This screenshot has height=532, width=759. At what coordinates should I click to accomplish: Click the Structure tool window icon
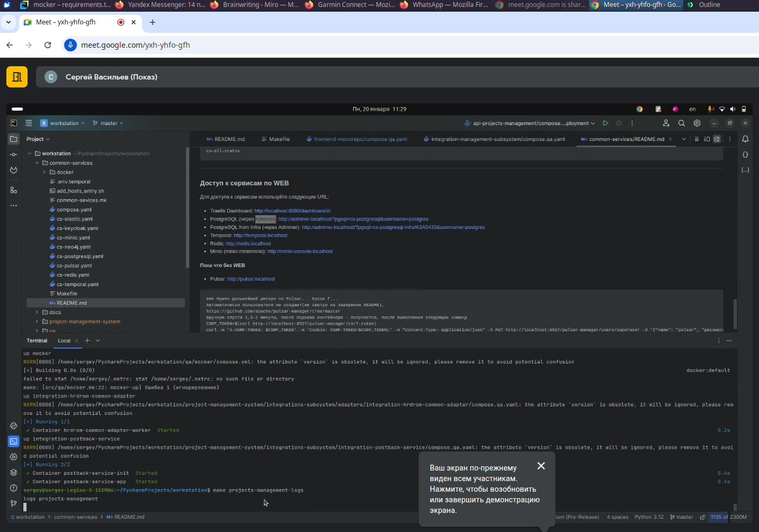click(x=14, y=190)
